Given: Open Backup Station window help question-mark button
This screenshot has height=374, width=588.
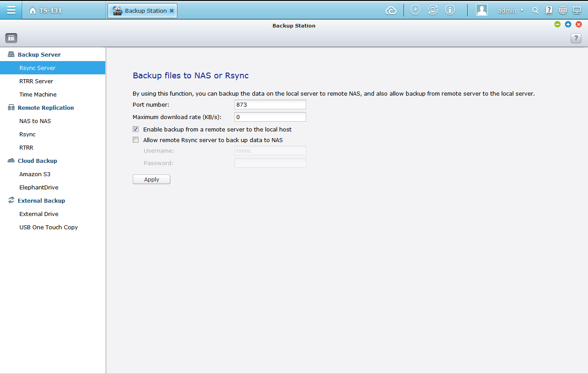Looking at the screenshot, I should coord(576,38).
